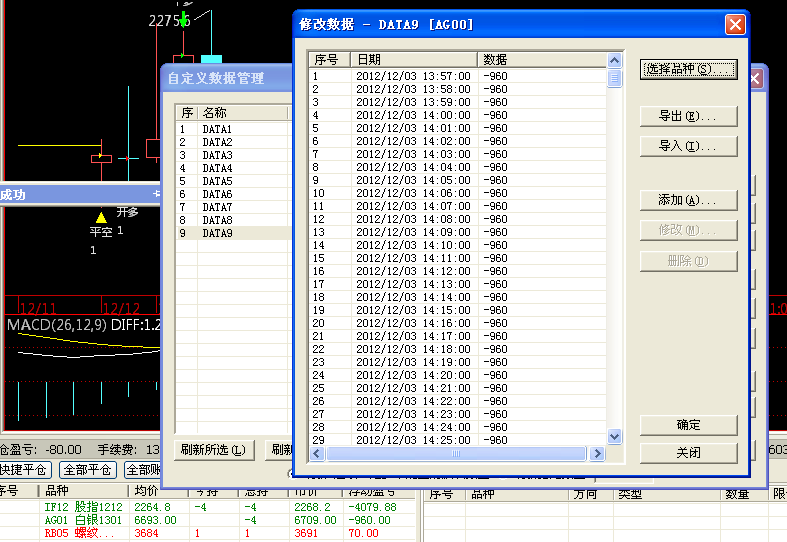Click the yellow 开多 triangle marker on chart
The image size is (787, 542).
point(101,217)
